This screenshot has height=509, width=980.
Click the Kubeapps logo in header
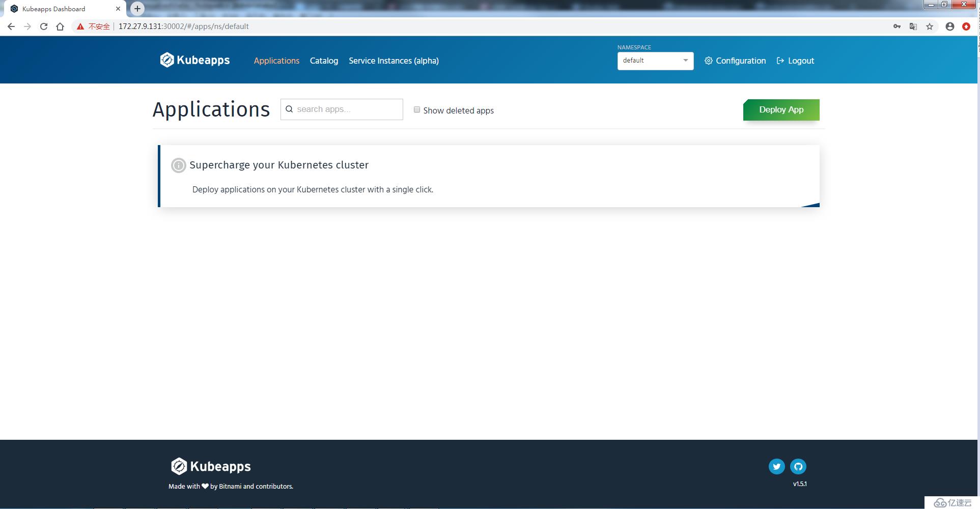point(195,60)
